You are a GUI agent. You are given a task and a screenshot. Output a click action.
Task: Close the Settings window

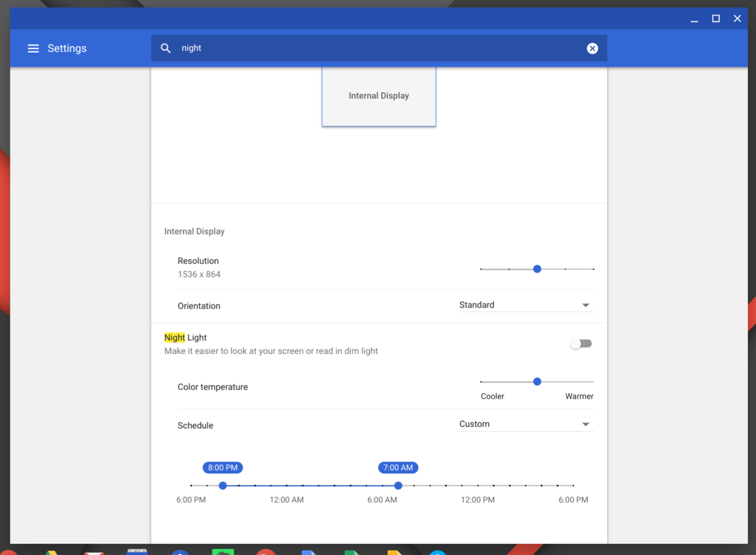pos(737,19)
